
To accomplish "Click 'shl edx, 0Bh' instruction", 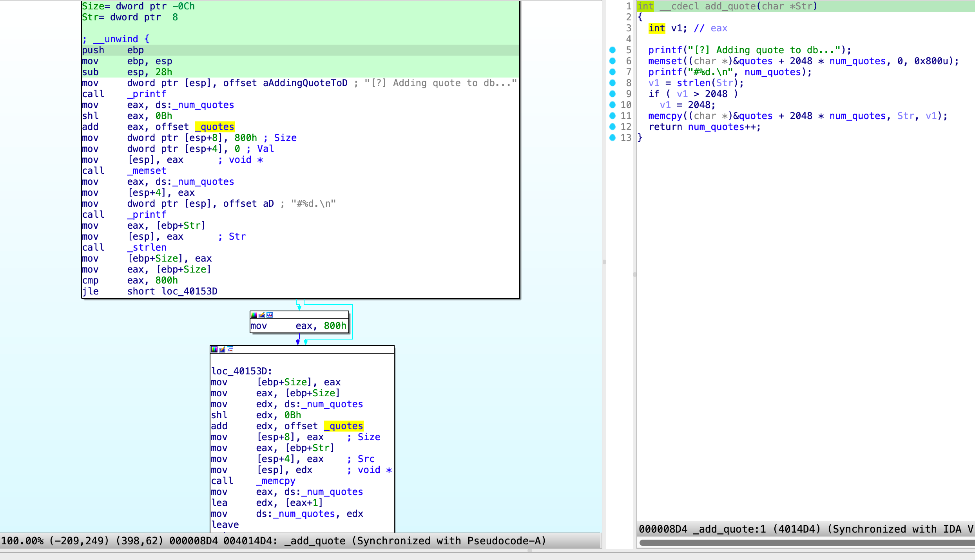I will pos(256,415).
